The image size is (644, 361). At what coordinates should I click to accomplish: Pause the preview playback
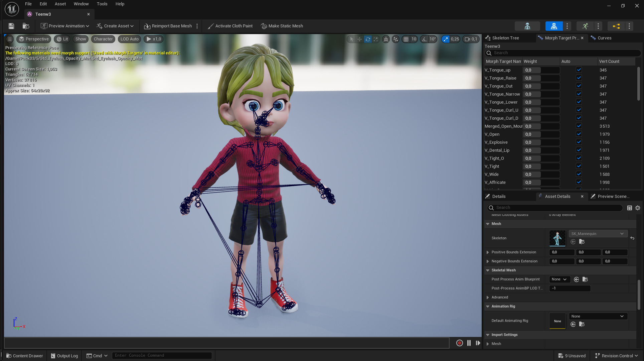click(x=469, y=343)
